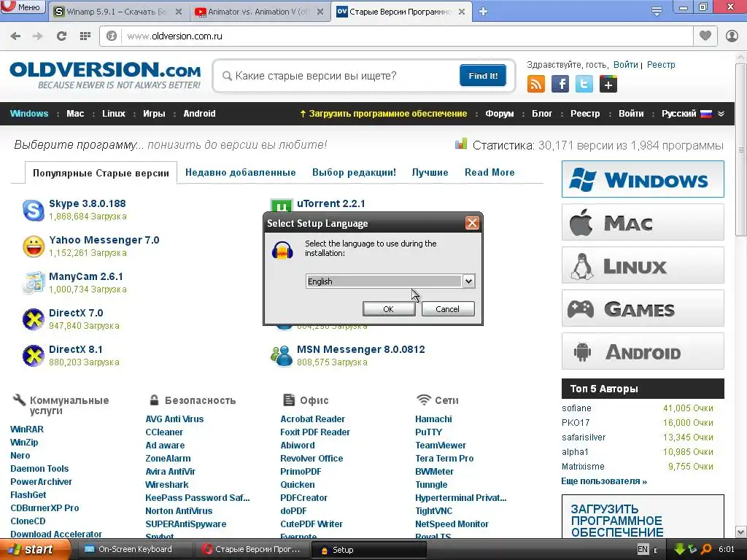Click the search icon in the system tray
This screenshot has height=560, width=747.
pos(706,549)
